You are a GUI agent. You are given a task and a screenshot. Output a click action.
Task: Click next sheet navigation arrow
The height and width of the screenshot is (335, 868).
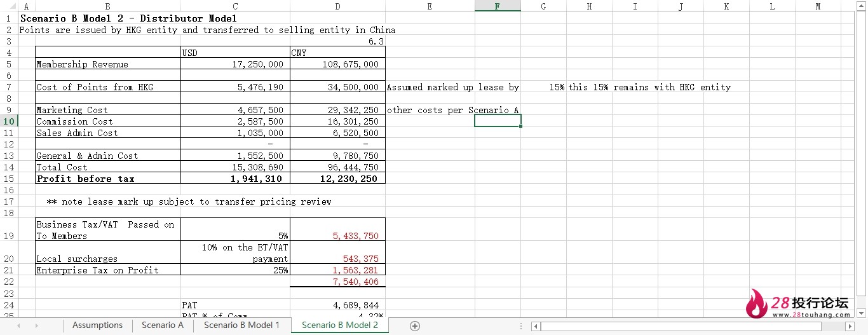pos(36,325)
